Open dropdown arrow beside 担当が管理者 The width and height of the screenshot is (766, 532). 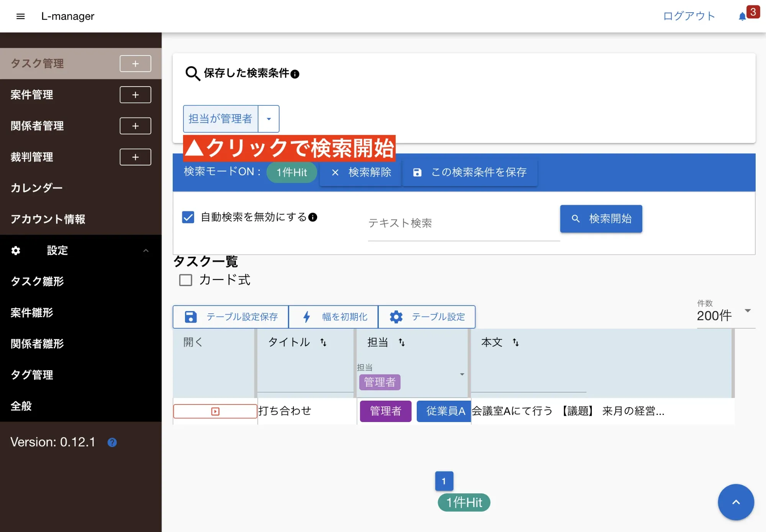(x=269, y=119)
